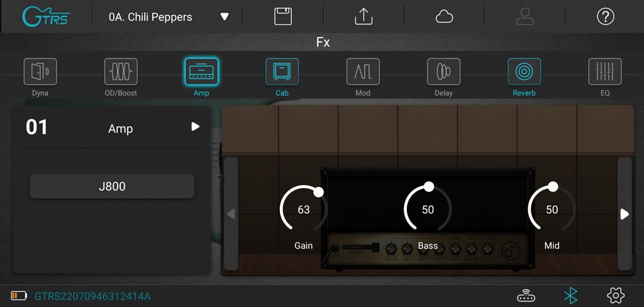
Task: Open help with the question mark icon
Action: [606, 17]
